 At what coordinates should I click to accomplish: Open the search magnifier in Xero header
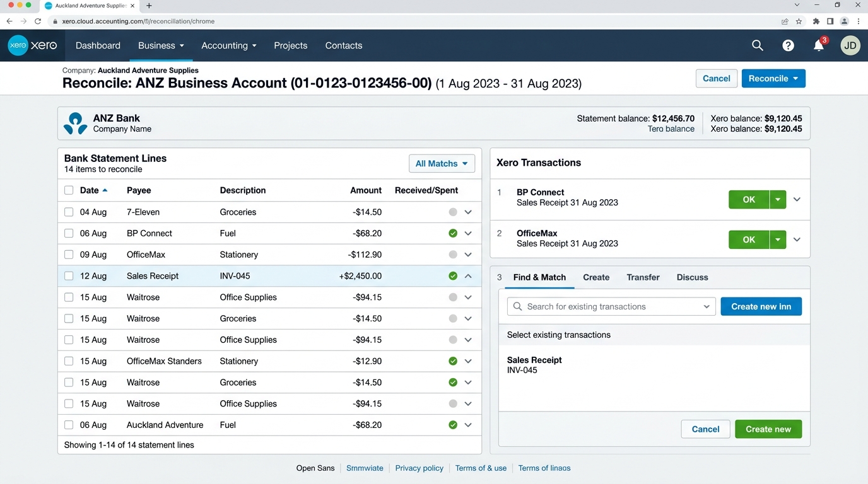[758, 45]
